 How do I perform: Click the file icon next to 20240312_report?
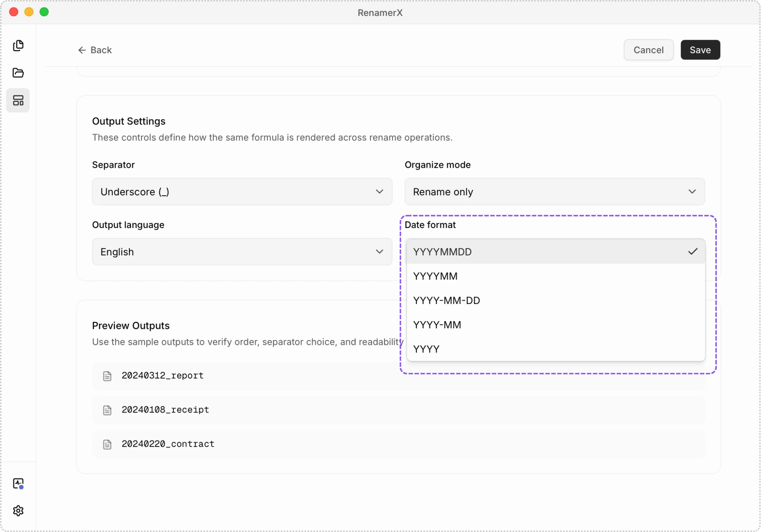click(x=107, y=376)
